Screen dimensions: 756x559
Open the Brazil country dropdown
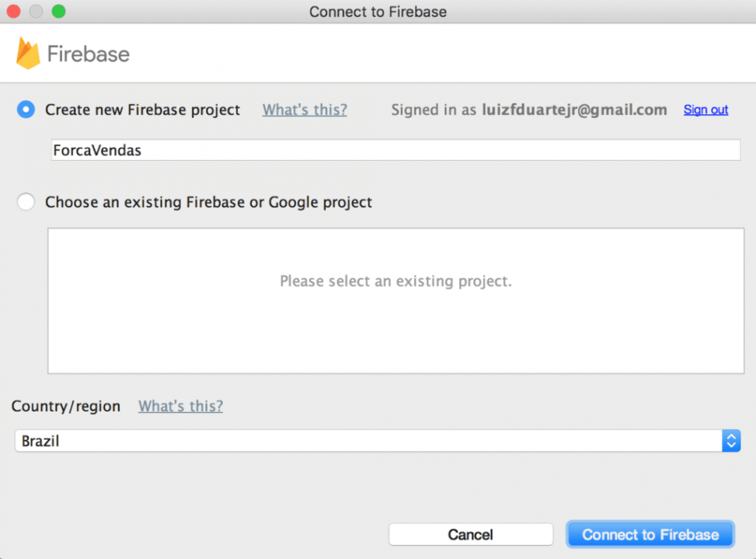tap(378, 441)
